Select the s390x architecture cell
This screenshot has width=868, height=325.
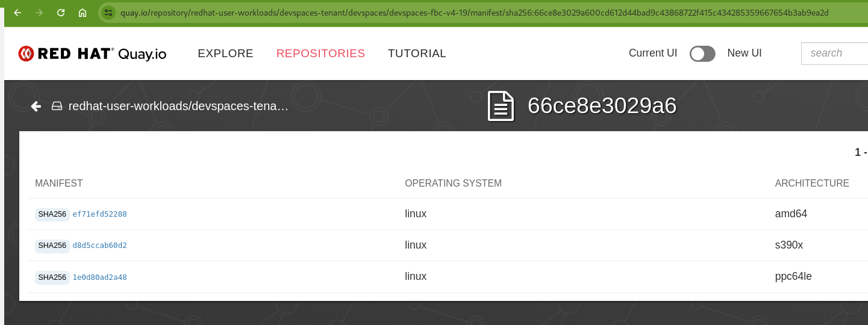pos(789,245)
